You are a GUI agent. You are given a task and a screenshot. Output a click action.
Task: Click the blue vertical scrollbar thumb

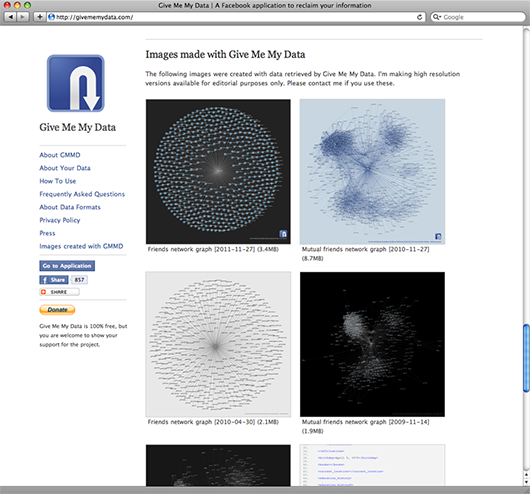tap(526, 358)
